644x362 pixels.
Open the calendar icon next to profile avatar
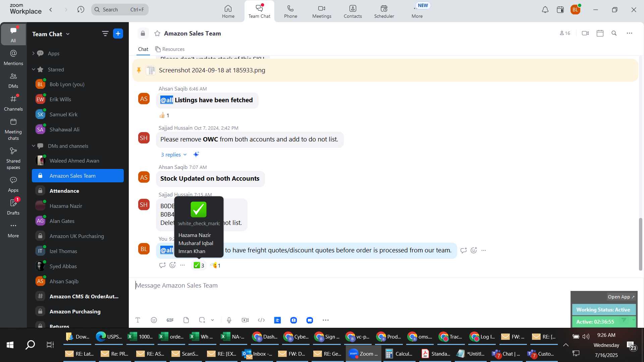click(560, 10)
